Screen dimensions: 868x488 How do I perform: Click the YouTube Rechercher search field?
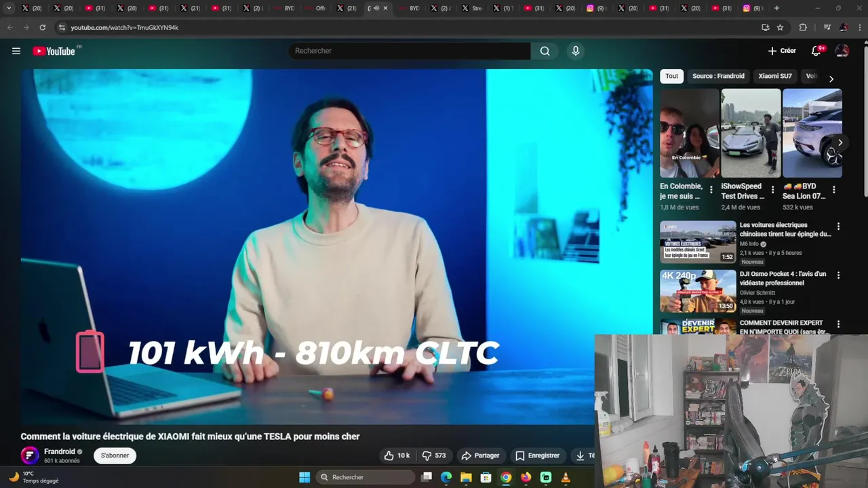click(x=410, y=51)
